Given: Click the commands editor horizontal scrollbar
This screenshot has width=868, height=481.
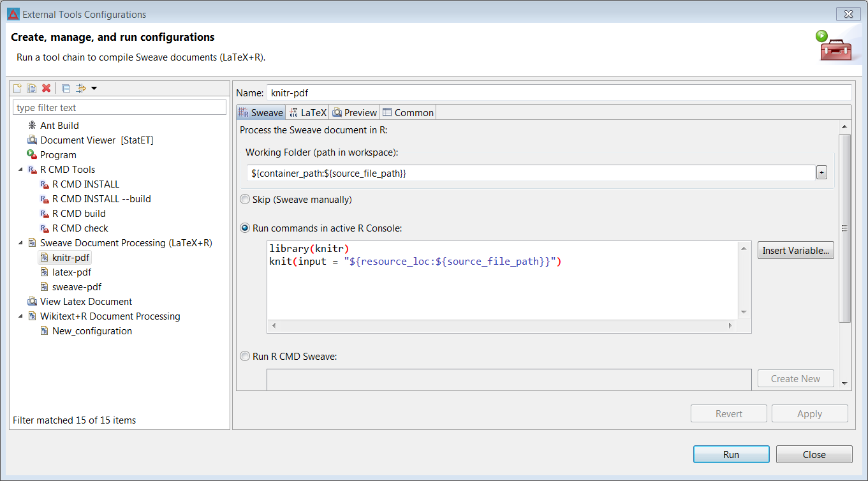Looking at the screenshot, I should click(x=502, y=325).
